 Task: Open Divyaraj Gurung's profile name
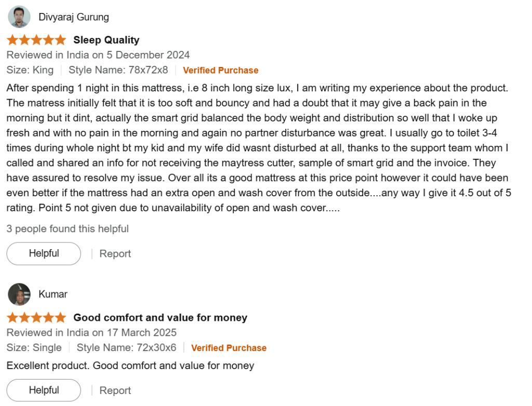click(x=74, y=17)
